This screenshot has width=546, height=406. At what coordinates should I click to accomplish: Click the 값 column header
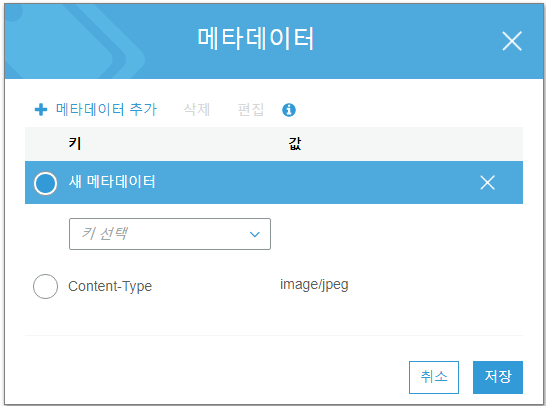295,143
